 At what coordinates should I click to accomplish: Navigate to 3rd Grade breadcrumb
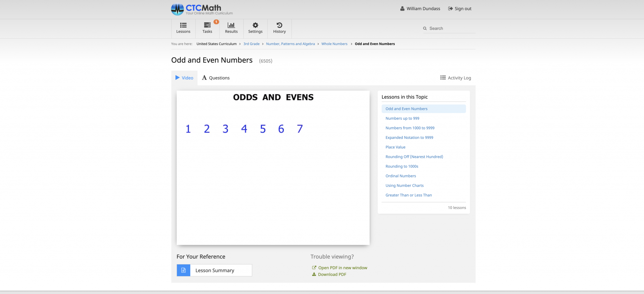click(251, 44)
